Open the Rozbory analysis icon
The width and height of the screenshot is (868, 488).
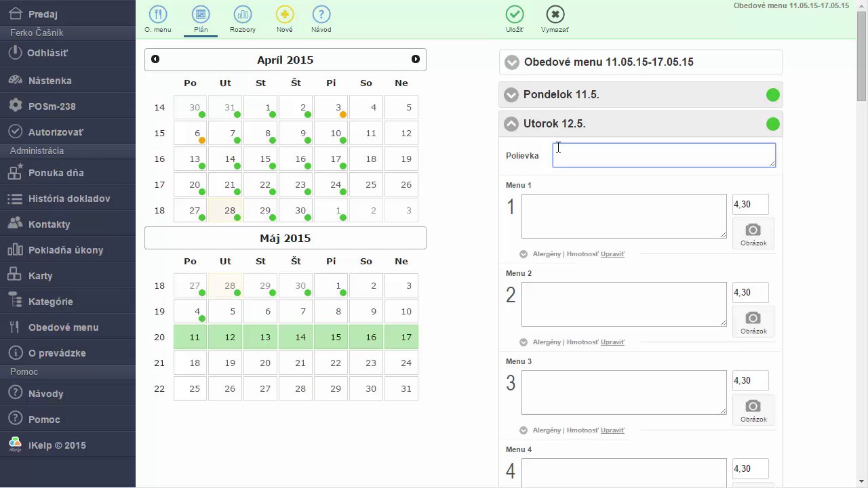(x=242, y=19)
